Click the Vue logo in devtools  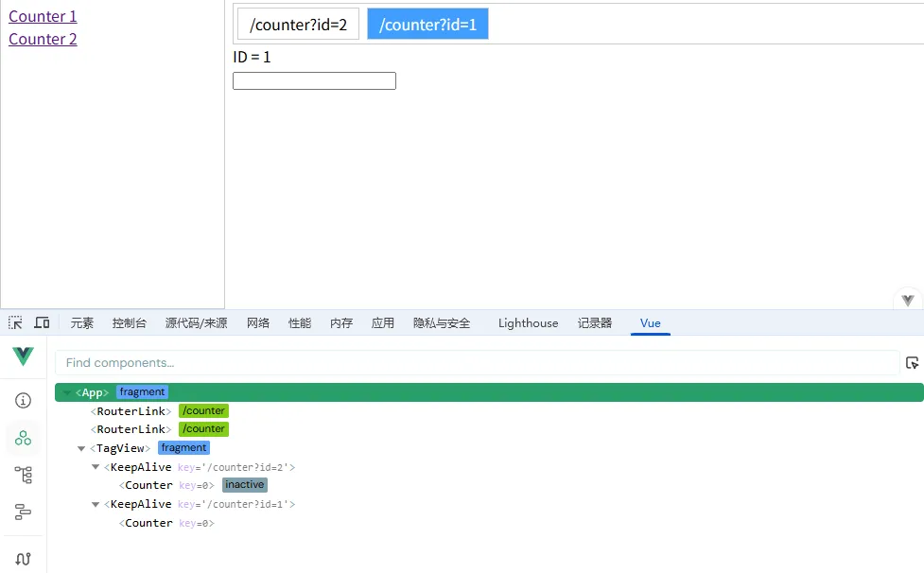pos(23,356)
